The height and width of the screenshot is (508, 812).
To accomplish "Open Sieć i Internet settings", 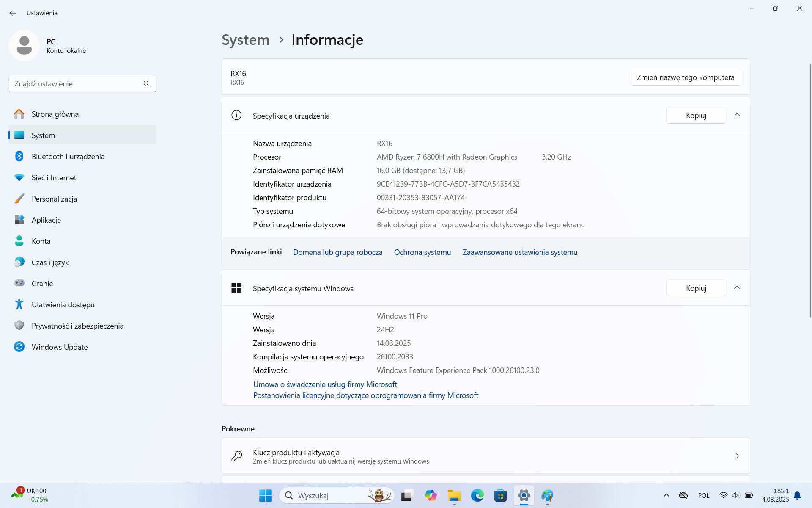I will [82, 177].
